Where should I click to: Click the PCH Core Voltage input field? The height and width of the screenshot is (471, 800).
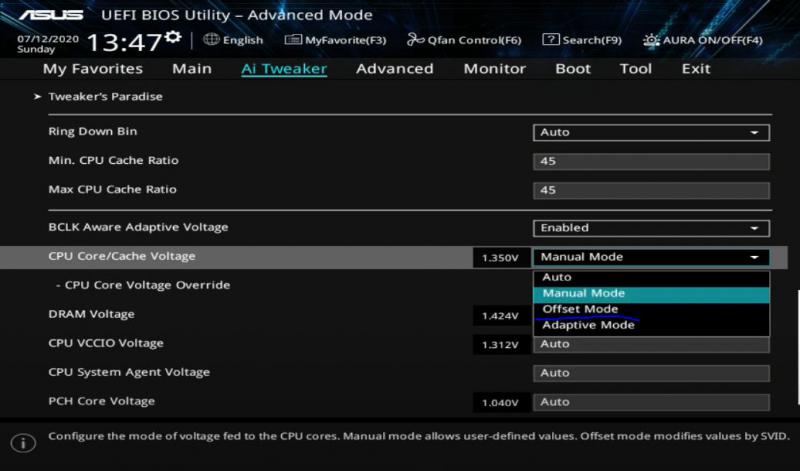pos(651,402)
